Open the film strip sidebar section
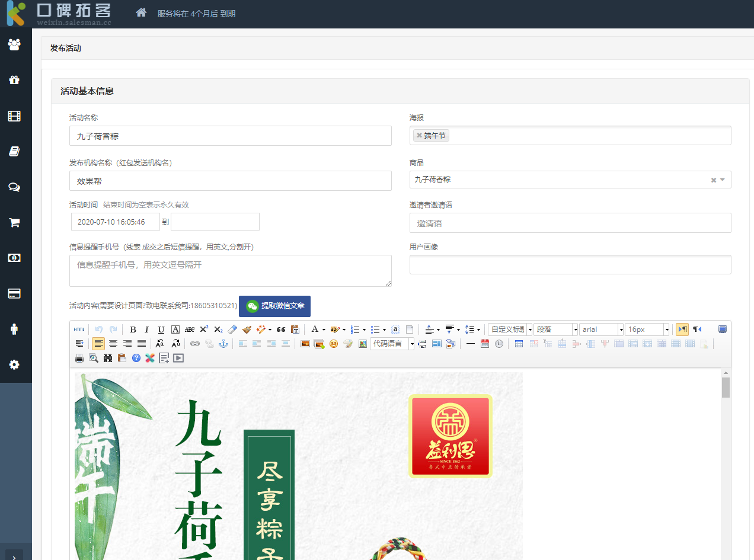The width and height of the screenshot is (754, 560). [x=14, y=116]
